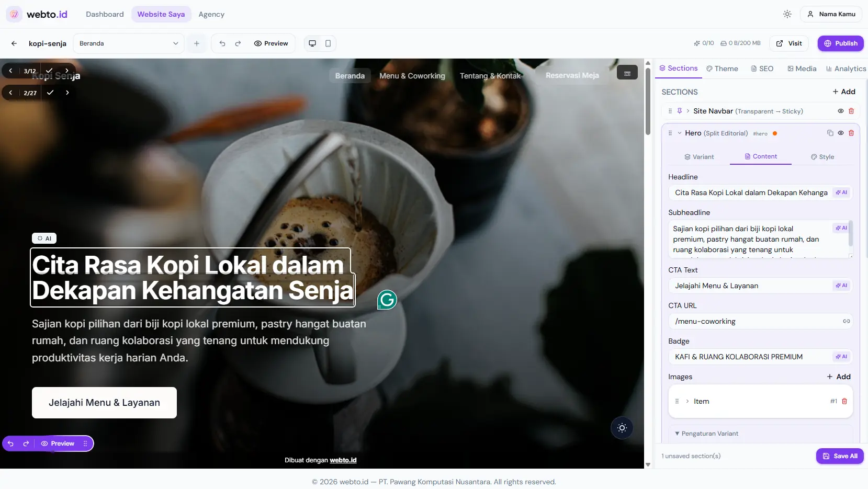Click link icon in CTA URL field
Viewport: 868px width, 489px height.
click(846, 321)
